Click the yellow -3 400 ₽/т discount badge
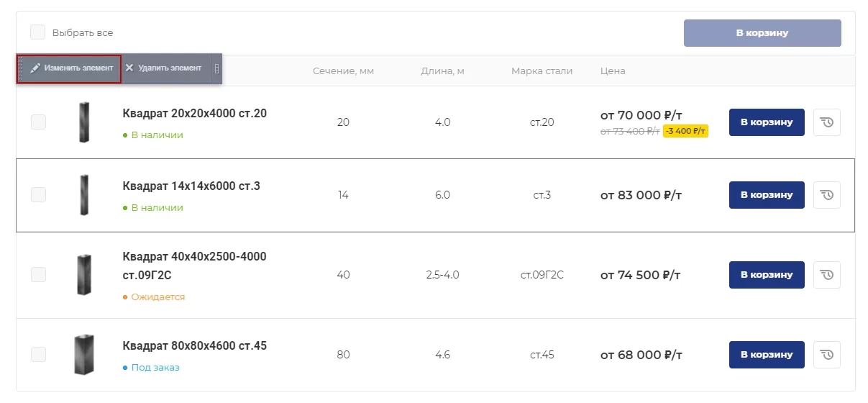 pyautogui.click(x=686, y=131)
